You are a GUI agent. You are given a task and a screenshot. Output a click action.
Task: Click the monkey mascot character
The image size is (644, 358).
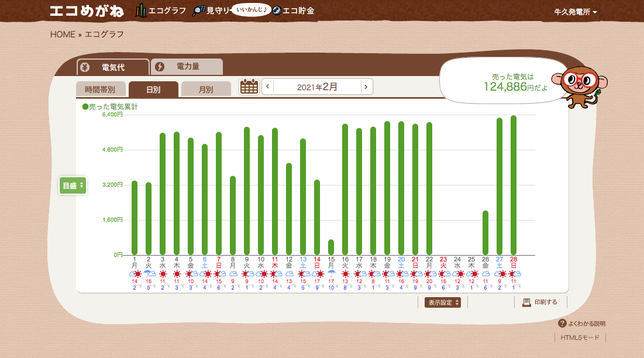point(580,87)
